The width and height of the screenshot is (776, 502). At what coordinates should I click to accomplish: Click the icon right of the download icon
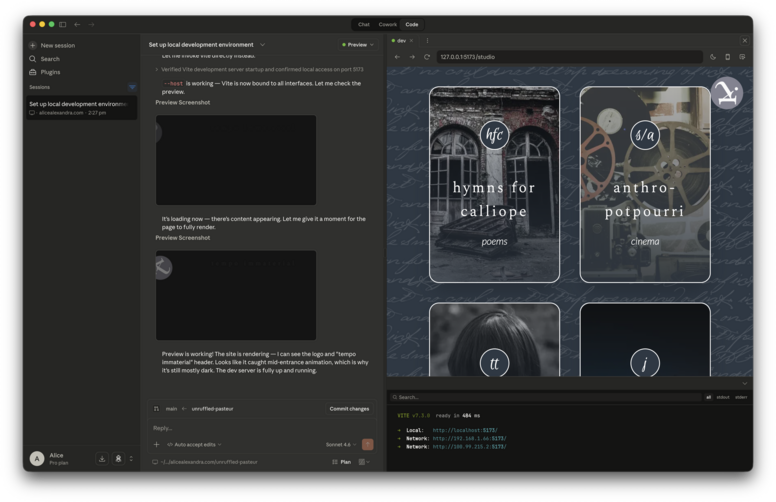pos(118,459)
